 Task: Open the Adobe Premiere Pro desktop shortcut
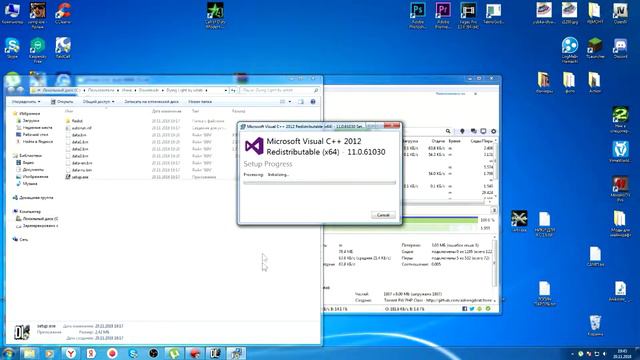pos(443,15)
